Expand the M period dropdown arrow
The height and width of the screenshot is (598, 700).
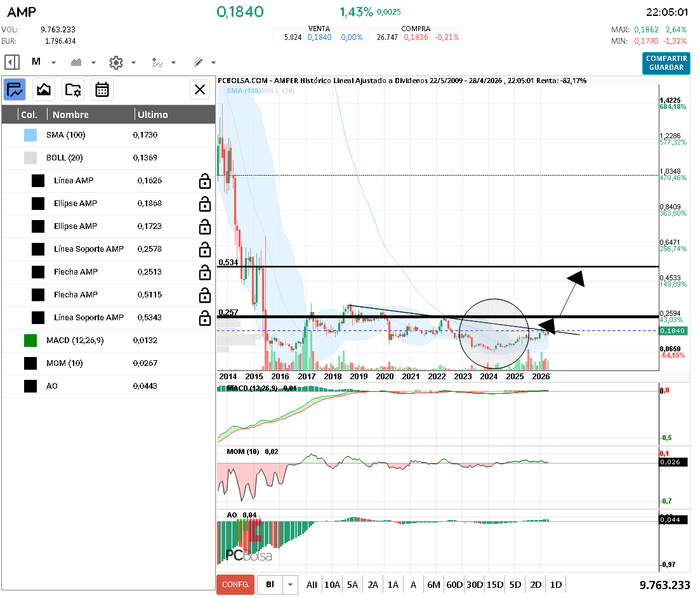[x=54, y=63]
